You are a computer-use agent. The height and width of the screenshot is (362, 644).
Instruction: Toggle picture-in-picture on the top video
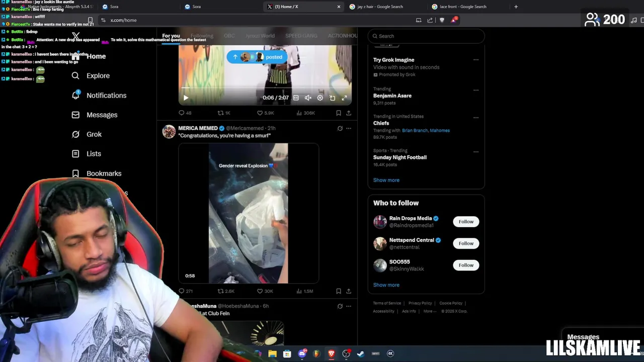(x=332, y=98)
